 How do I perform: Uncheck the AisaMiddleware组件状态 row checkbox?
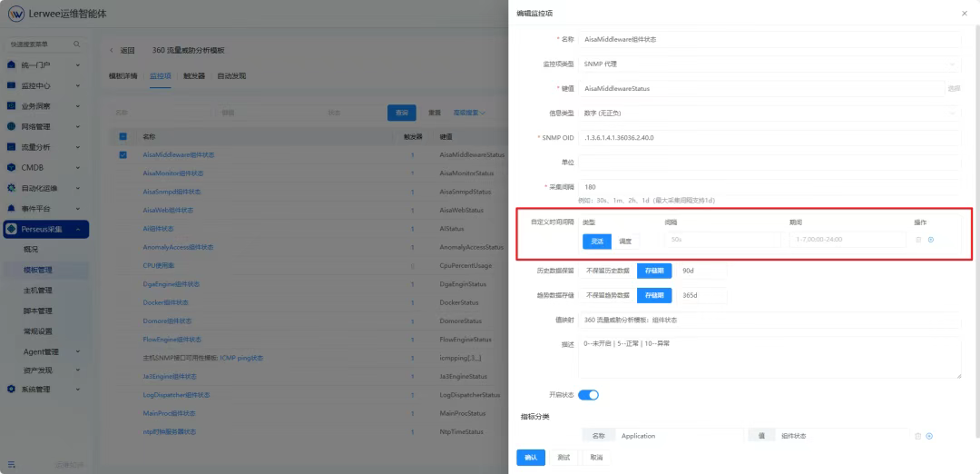pyautogui.click(x=123, y=154)
